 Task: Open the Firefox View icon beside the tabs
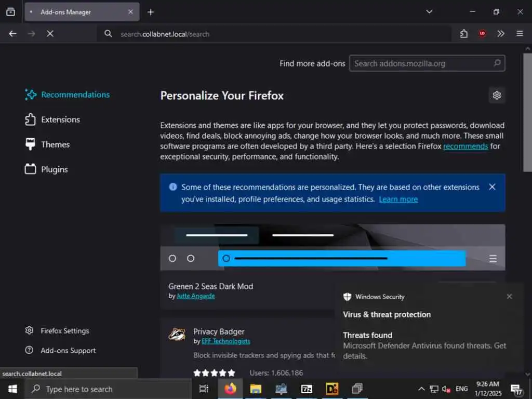tap(10, 12)
